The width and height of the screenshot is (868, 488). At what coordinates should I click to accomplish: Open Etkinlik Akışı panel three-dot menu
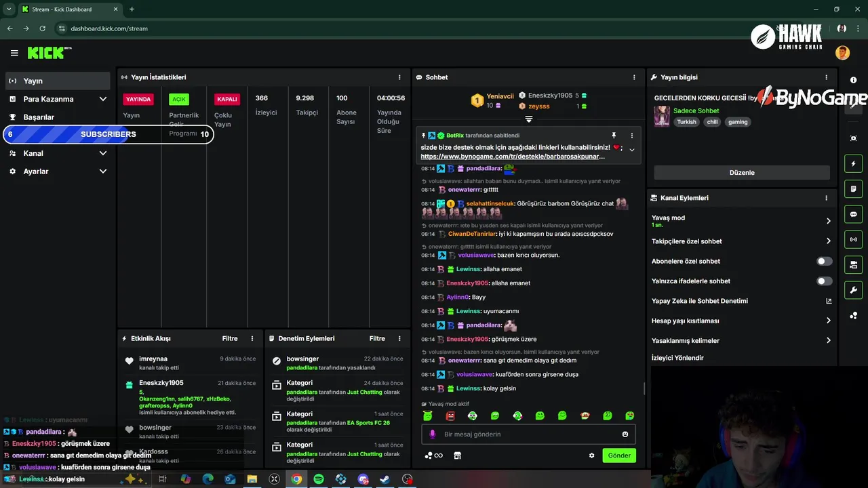[x=252, y=338]
